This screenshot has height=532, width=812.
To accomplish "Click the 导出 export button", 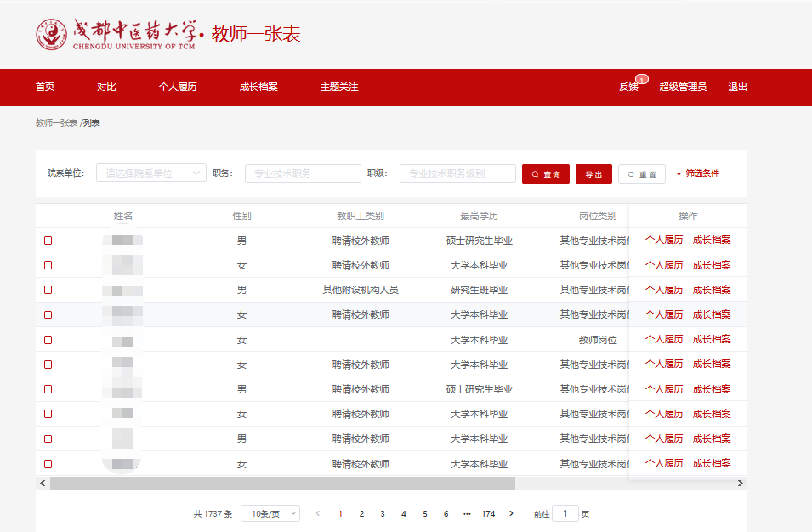I will 593,173.
